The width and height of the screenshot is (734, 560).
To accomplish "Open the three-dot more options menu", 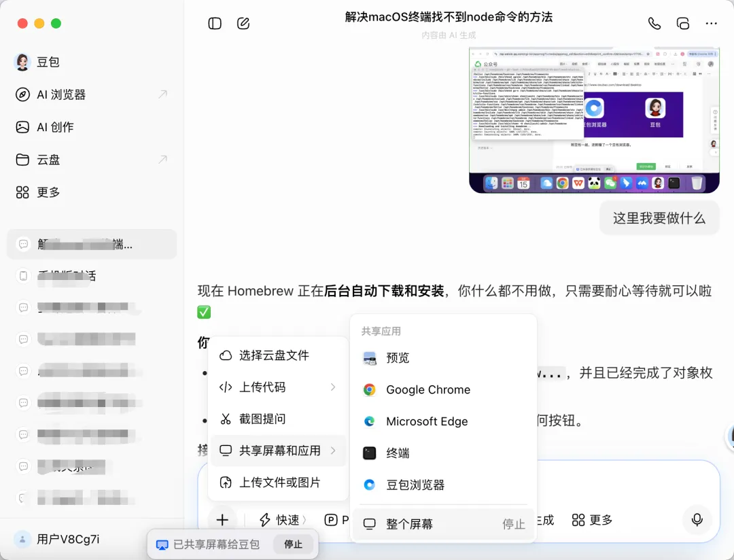I will 711,23.
